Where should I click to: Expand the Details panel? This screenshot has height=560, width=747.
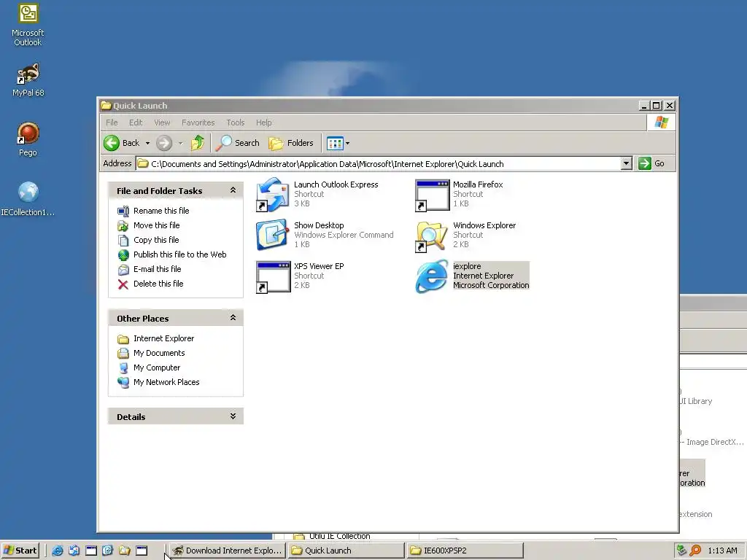(233, 416)
